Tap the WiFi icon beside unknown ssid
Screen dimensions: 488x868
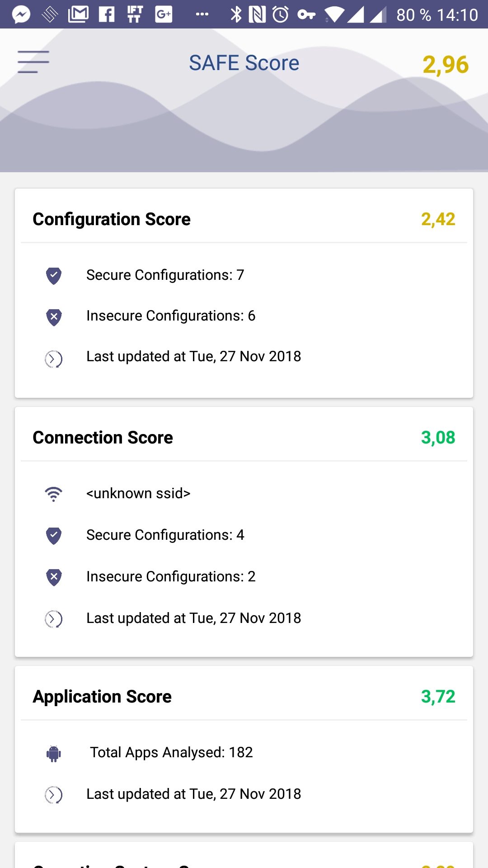tap(54, 494)
